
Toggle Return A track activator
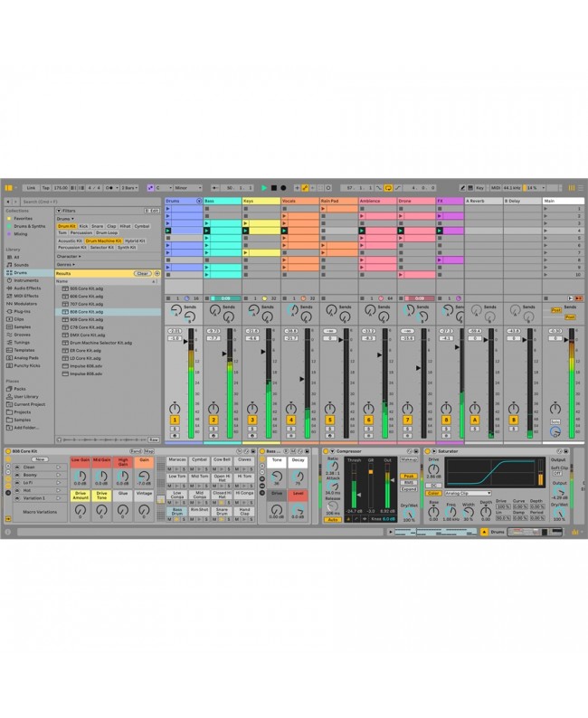475,420
